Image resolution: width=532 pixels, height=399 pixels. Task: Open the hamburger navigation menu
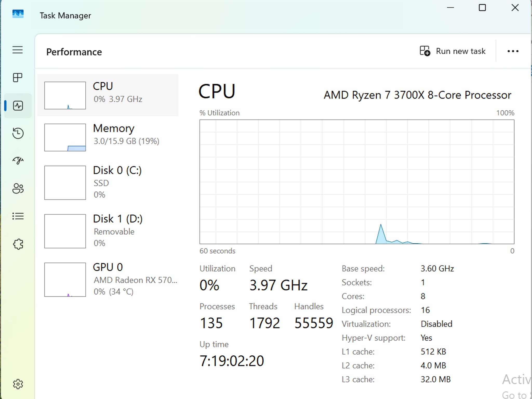click(18, 50)
